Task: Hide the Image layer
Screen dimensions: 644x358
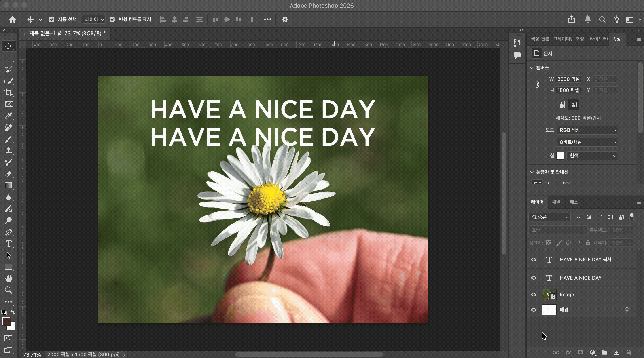Action: (534, 295)
